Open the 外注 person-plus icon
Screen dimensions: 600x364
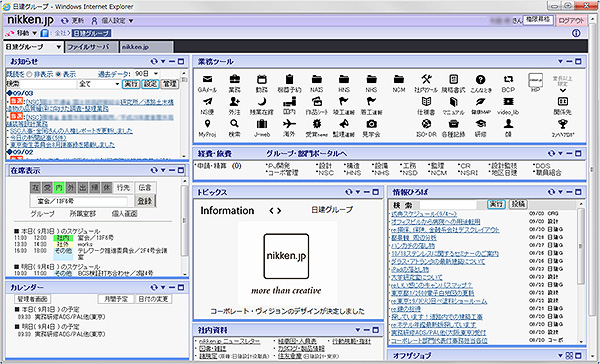point(234,102)
